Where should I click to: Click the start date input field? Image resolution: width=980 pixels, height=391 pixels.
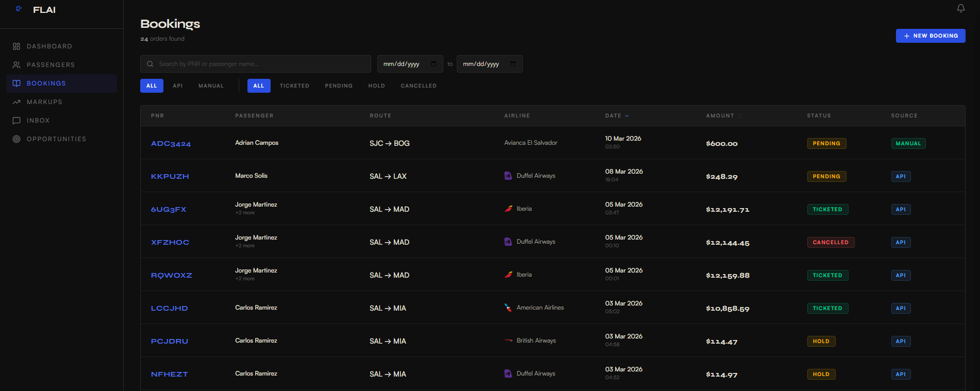click(410, 64)
